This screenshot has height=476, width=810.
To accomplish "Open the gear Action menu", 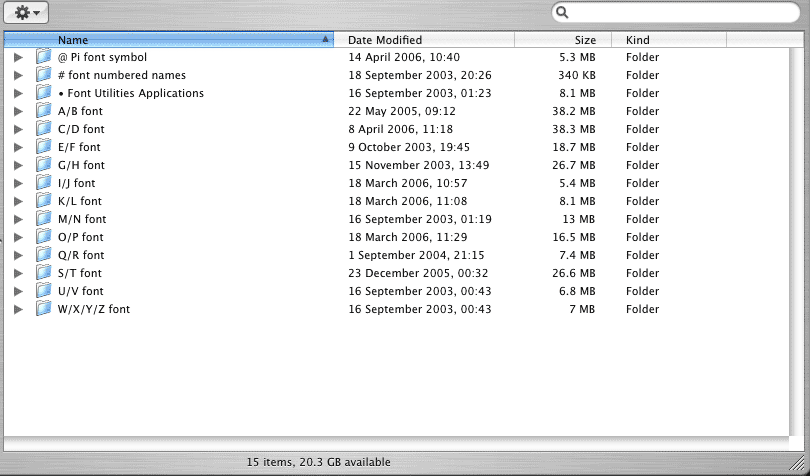I will tap(26, 12).
